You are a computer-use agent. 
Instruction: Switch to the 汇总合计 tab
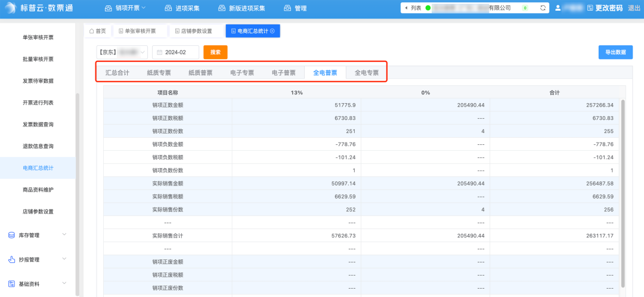click(x=117, y=73)
